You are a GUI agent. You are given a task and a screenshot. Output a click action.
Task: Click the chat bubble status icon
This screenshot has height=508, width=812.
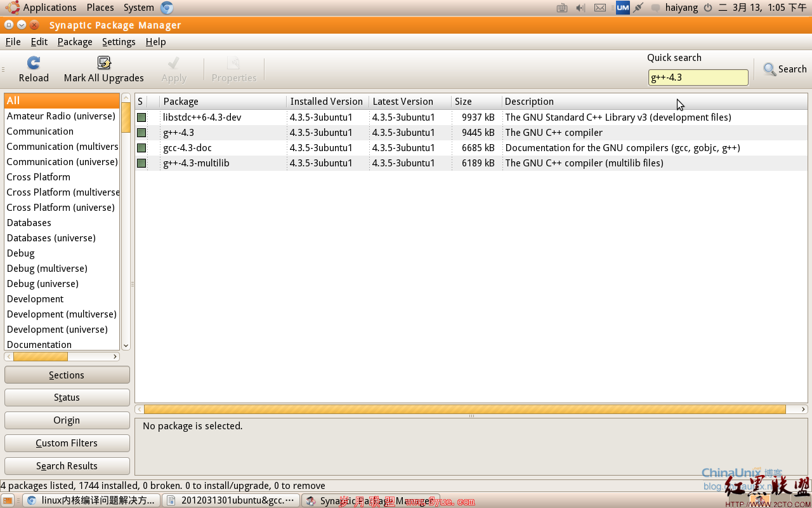point(656,8)
